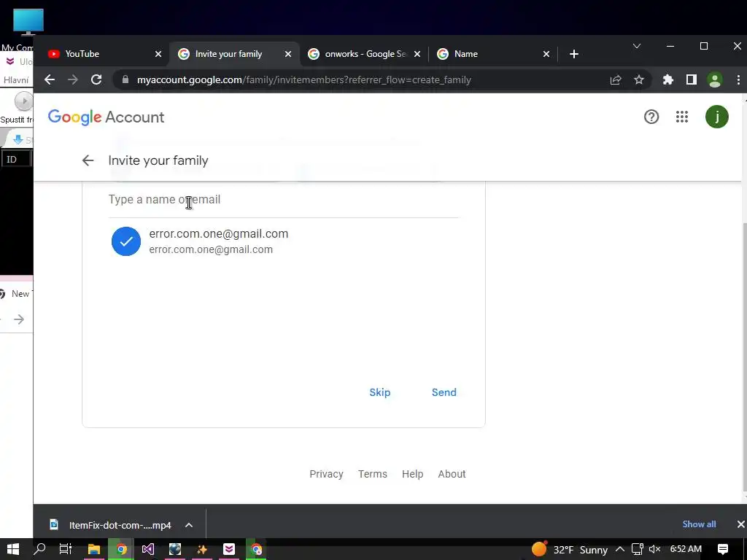747x560 pixels.
Task: Open the Google apps grid
Action: pos(682,117)
